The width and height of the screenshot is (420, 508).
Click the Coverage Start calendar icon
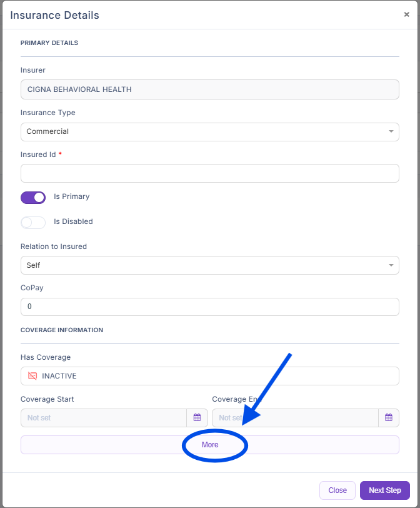click(x=197, y=418)
